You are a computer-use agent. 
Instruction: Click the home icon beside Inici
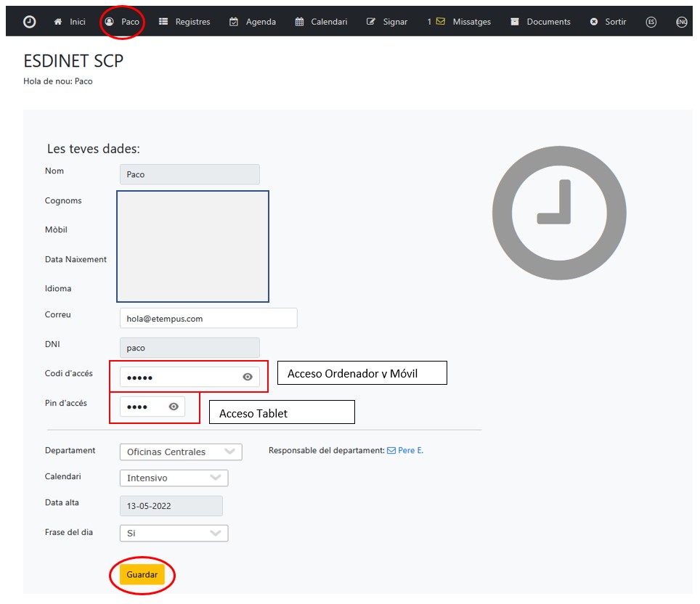(x=58, y=22)
